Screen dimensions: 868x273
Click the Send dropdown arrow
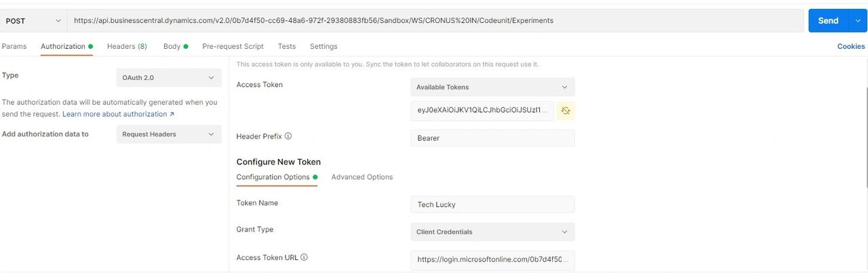point(857,21)
